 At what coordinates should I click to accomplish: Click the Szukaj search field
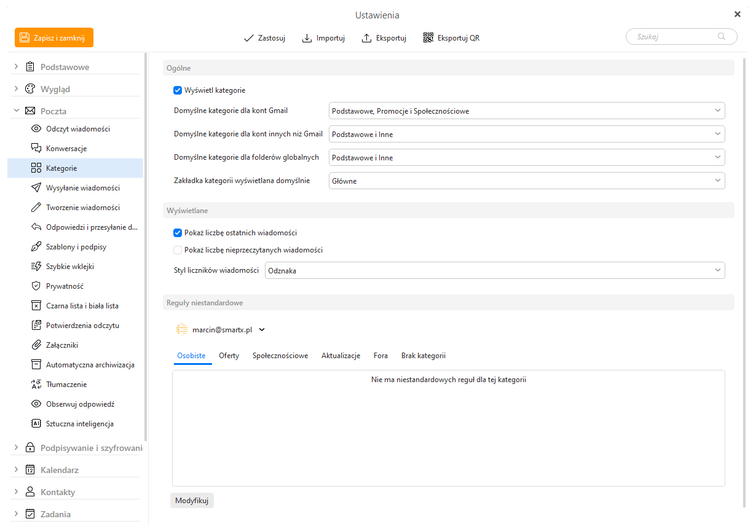coord(675,37)
